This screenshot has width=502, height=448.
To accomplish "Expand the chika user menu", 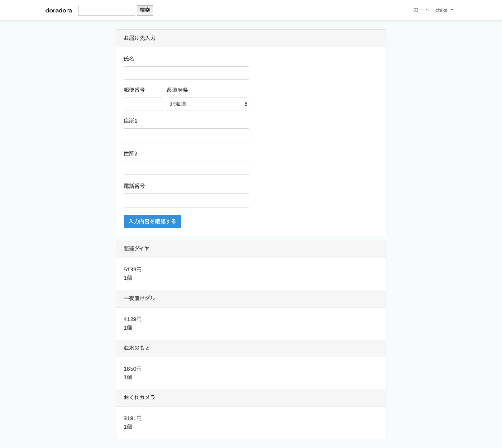I will 444,10.
